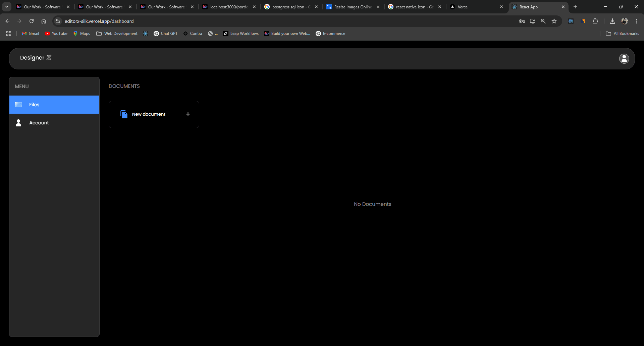The height and width of the screenshot is (346, 644).
Task: Click the Chrome profile avatar
Action: coord(625,21)
